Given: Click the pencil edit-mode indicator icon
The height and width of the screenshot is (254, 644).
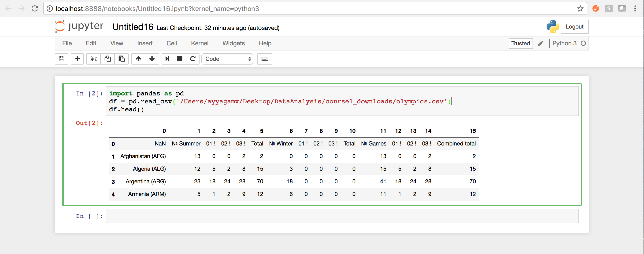Looking at the screenshot, I should tap(541, 44).
